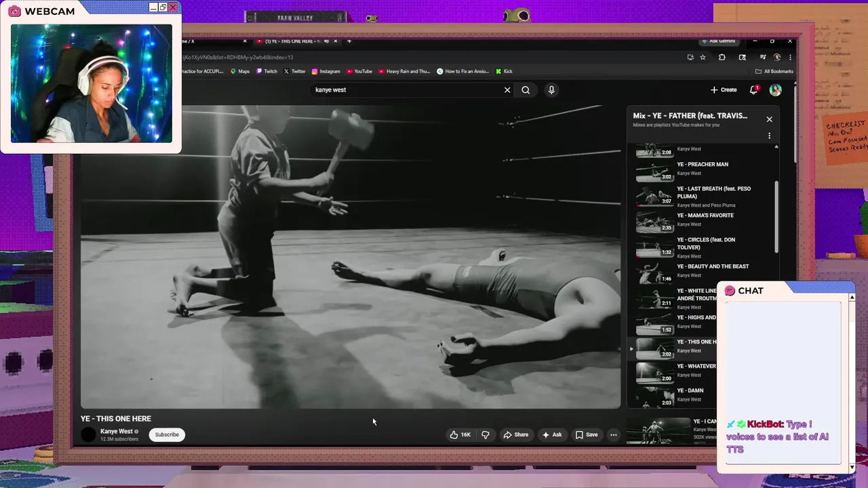Screen dimensions: 868x488
Task: Click YE - MAMA'S FAVORITE thumbnail
Action: (654, 222)
